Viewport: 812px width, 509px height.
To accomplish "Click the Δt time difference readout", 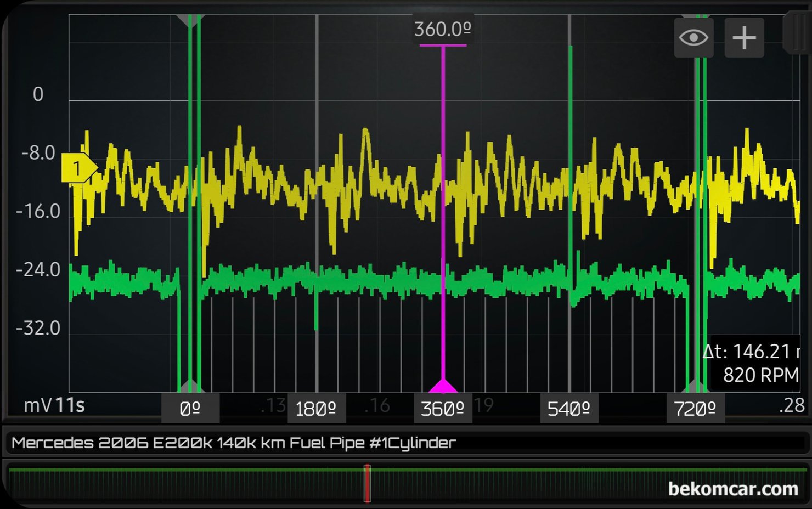I will pos(751,352).
